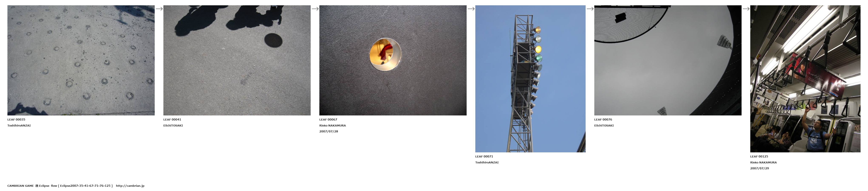This screenshot has width=868, height=191.
Task: Open the LEAF 00071 light tower photo
Action: (530, 79)
